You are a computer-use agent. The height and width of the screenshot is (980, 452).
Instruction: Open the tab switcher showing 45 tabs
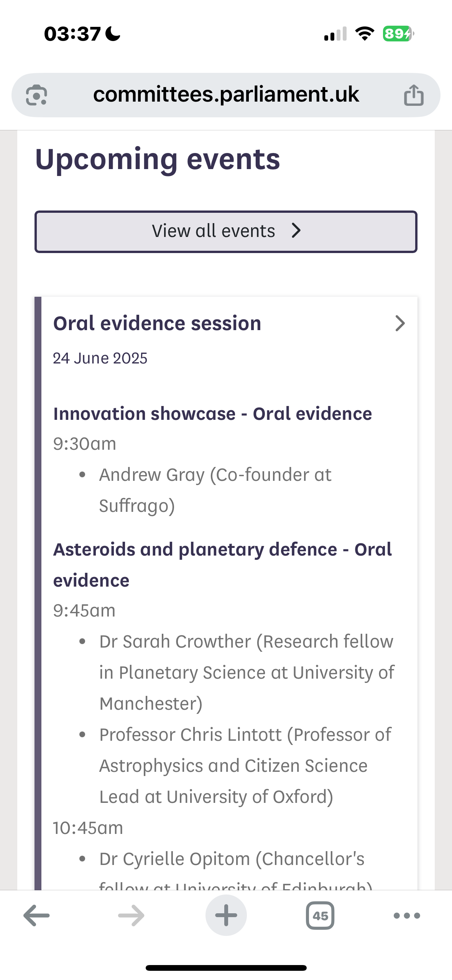coord(320,915)
